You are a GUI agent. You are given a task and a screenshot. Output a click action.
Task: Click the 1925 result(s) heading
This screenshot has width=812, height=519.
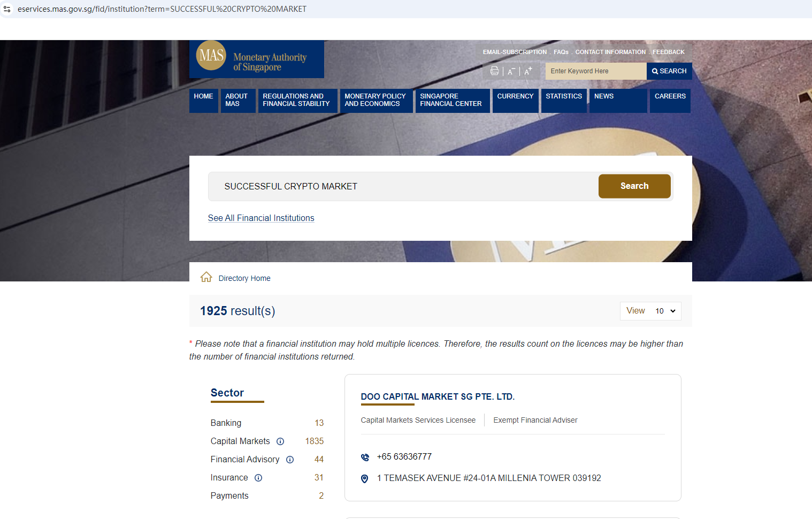pyautogui.click(x=238, y=311)
